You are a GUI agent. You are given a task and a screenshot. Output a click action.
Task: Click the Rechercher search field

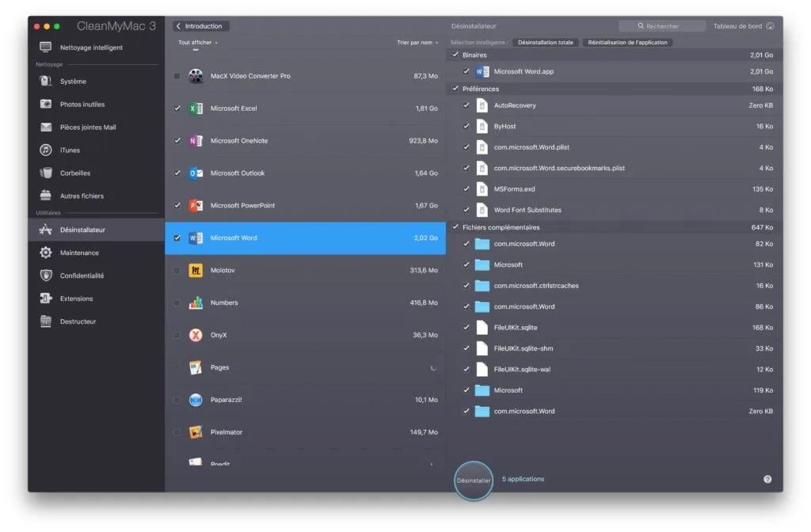[661, 26]
